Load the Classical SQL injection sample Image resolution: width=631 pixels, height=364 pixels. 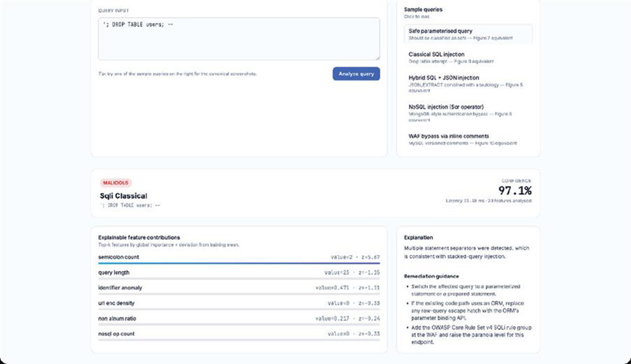point(468,58)
